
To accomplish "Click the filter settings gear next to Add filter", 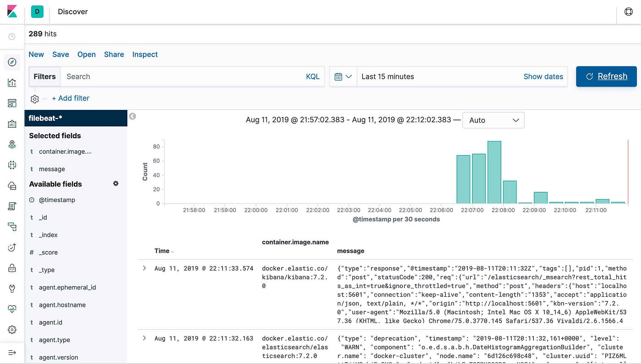I will coord(34,99).
